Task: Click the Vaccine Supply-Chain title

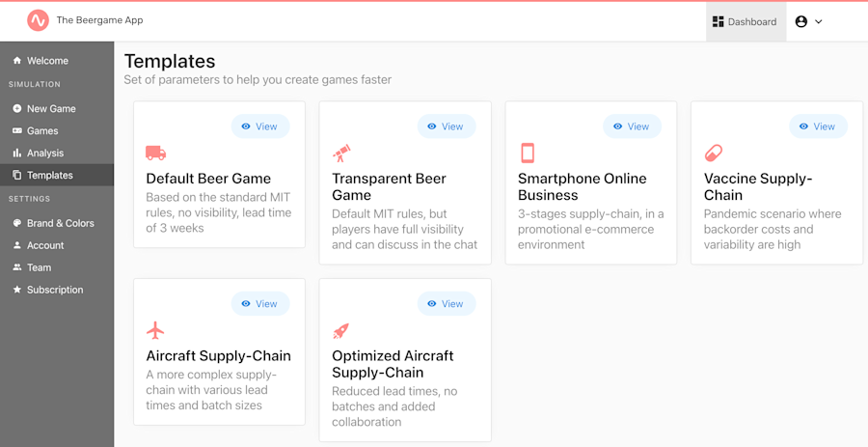Action: click(x=758, y=186)
